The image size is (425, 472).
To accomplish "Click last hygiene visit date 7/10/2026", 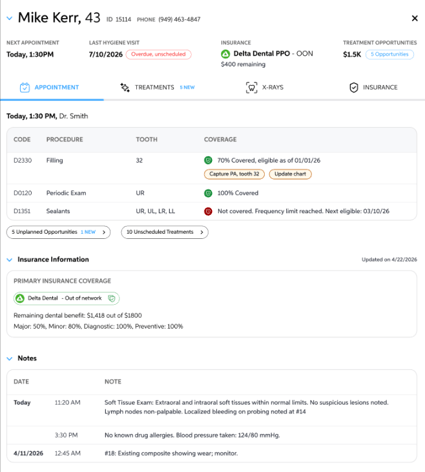I will click(x=106, y=54).
